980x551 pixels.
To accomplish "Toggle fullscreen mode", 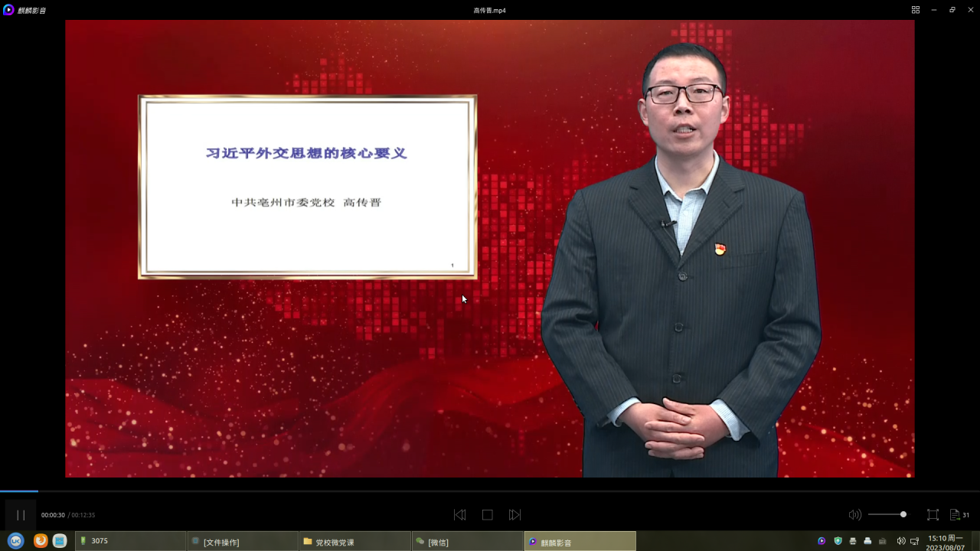I will pos(933,515).
